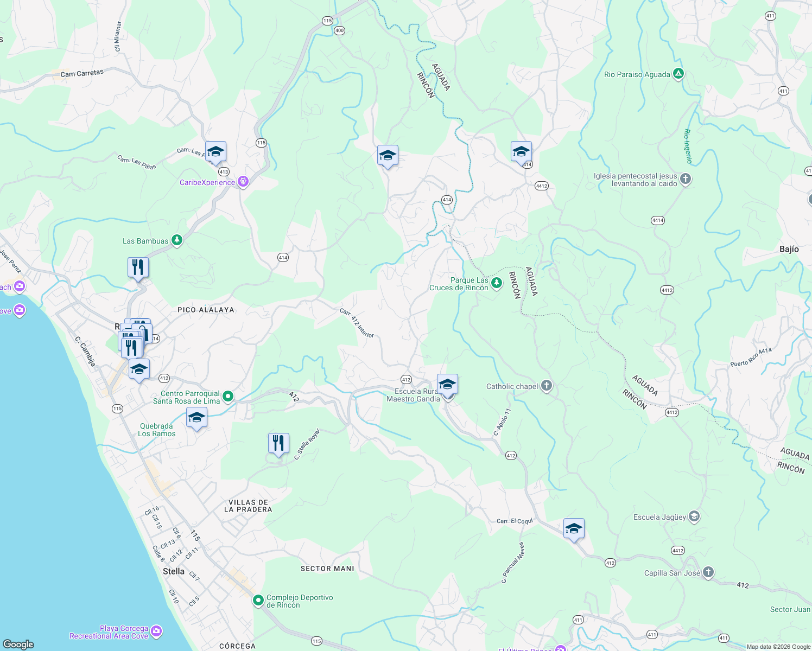The image size is (812, 651).
Task: Click the Complejo Deportivo de Rincón marker
Action: 258,601
